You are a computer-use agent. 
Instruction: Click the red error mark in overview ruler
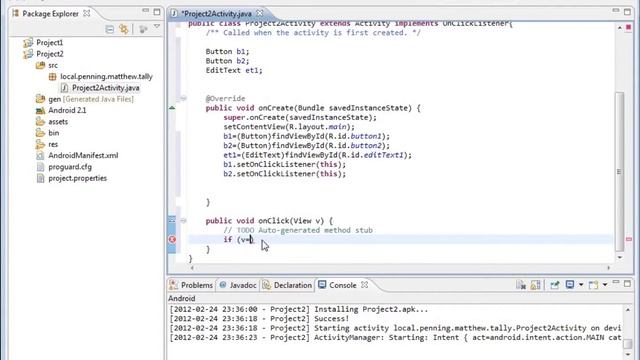[629, 239]
